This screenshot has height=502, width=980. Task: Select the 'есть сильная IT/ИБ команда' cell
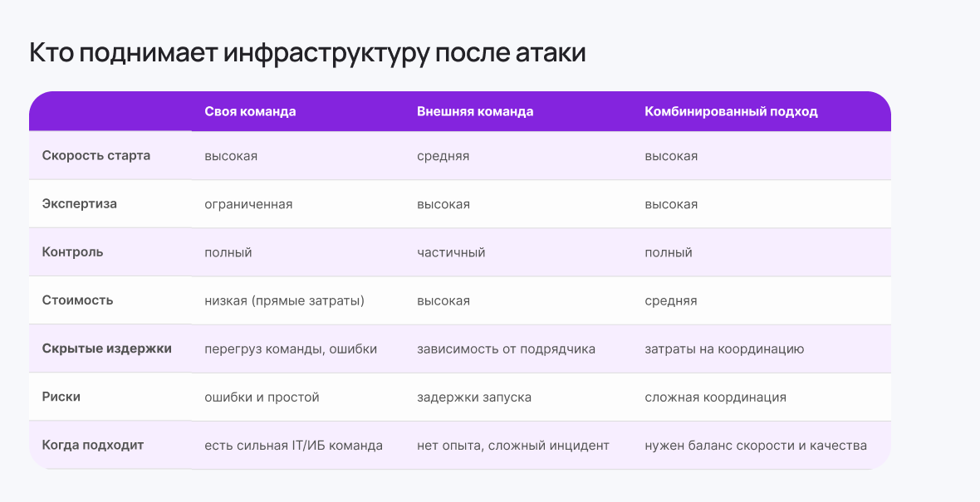tap(293, 446)
